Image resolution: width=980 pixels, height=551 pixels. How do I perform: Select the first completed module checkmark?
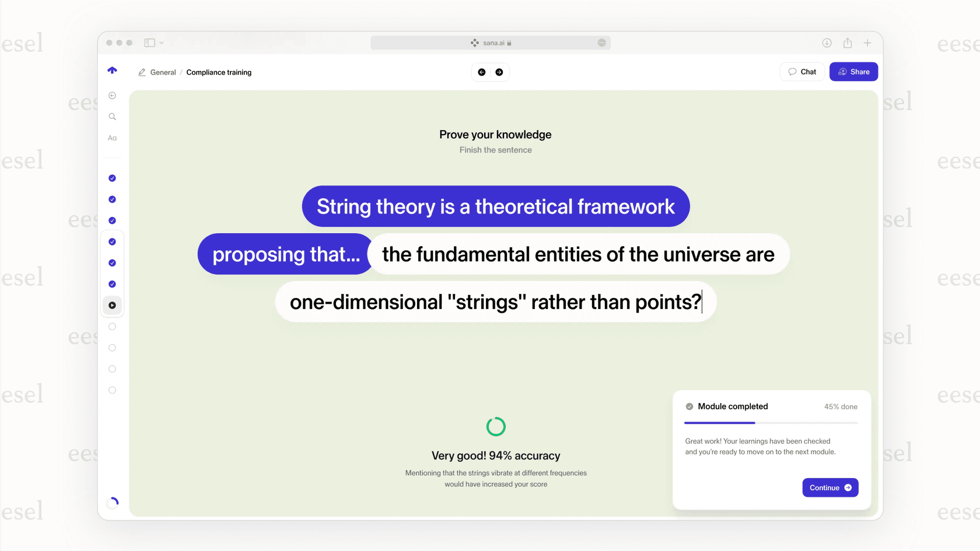pos(112,178)
